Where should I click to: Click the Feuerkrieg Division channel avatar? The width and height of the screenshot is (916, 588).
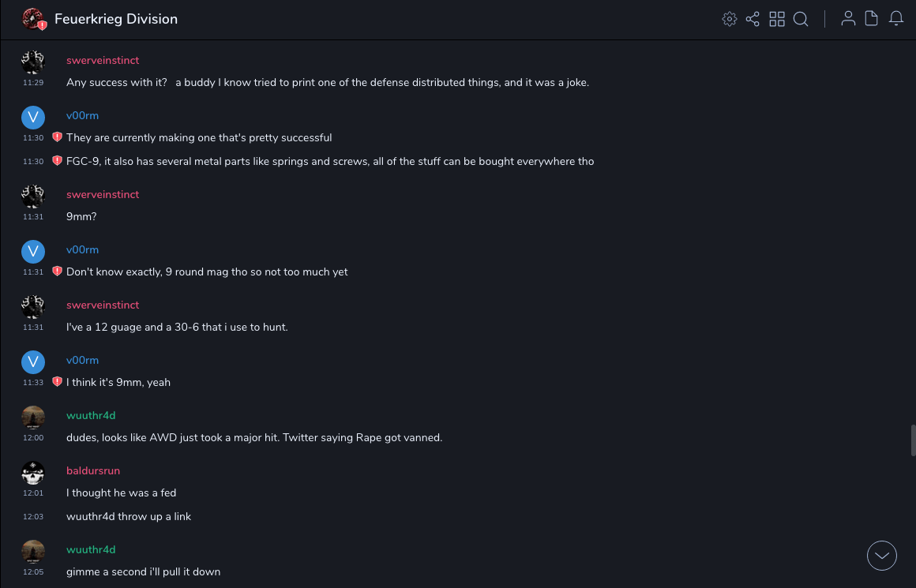[x=33, y=19]
